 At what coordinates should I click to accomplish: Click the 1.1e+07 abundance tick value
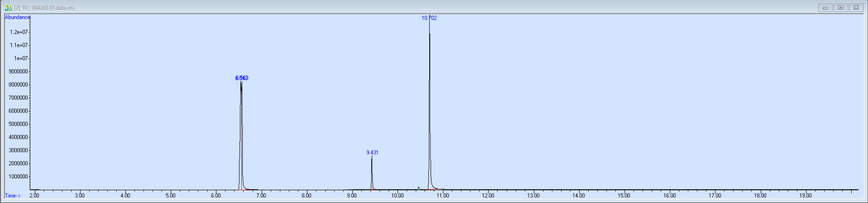(19, 45)
